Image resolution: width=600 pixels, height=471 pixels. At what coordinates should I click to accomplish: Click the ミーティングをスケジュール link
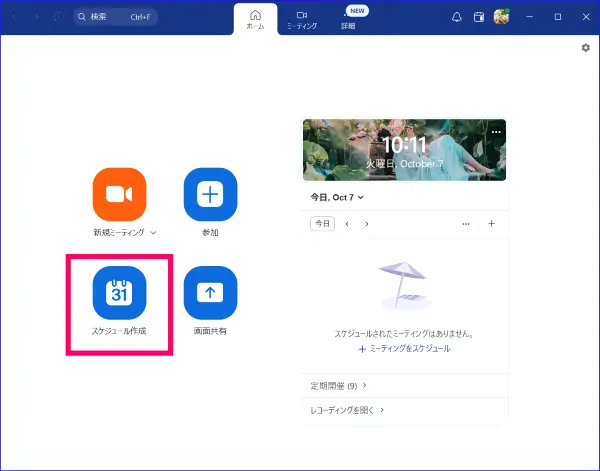click(404, 349)
